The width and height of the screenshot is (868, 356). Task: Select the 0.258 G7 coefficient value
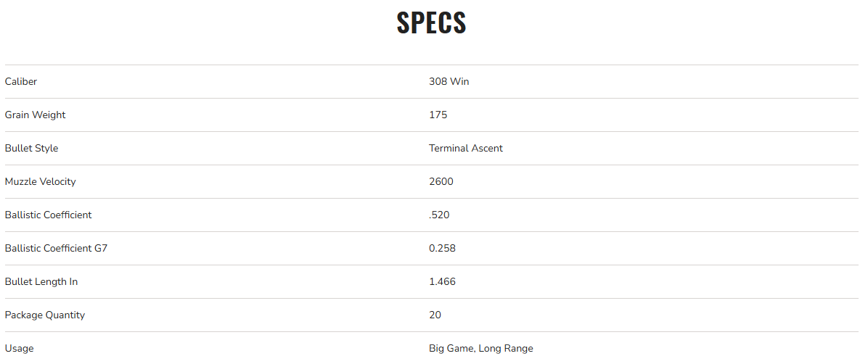(x=442, y=248)
